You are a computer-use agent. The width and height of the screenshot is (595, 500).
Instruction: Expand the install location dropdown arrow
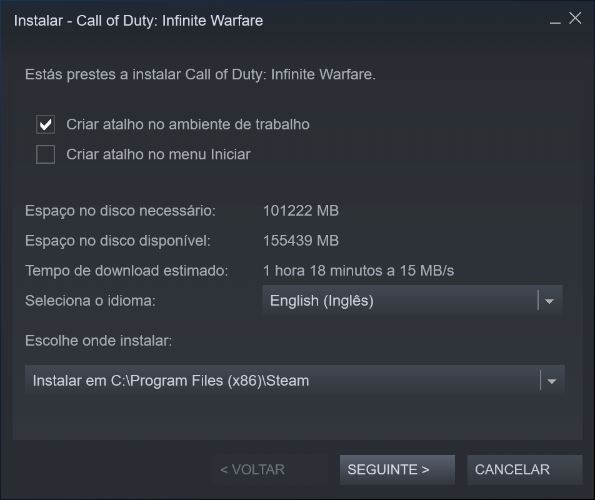[552, 381]
